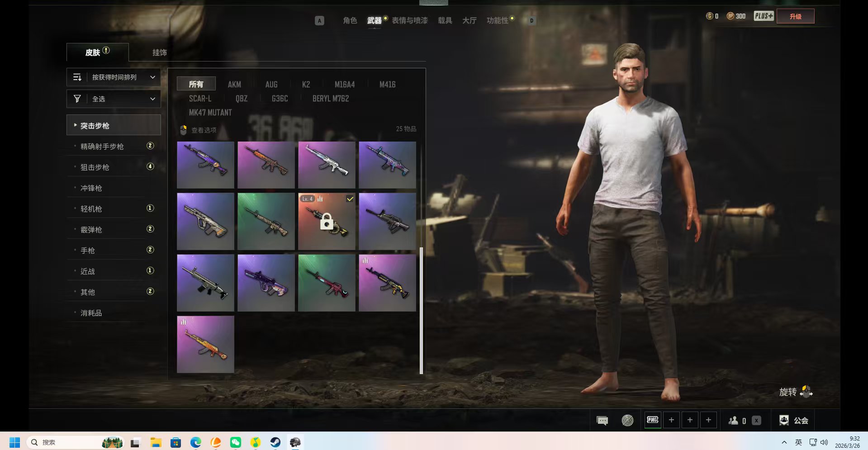868x450 pixels.
Task: Click the 旋转 rotate character icon
Action: [x=806, y=392]
